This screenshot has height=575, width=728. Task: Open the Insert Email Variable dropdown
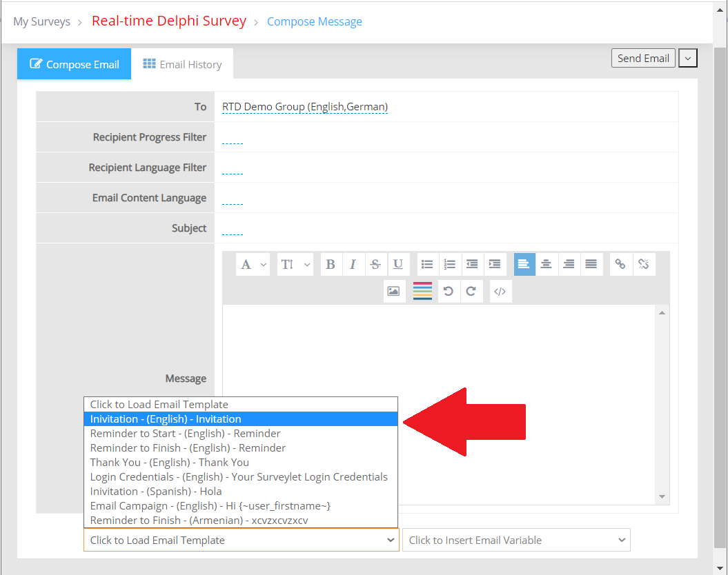point(516,540)
